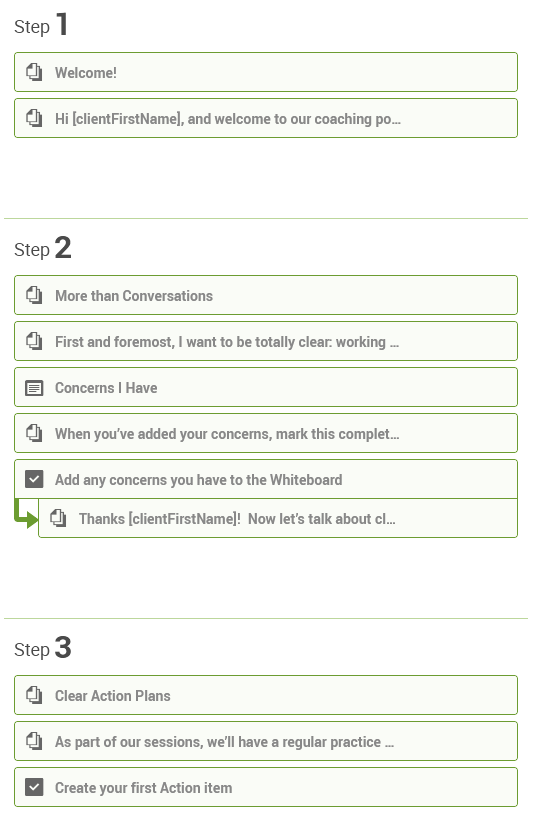Click the page icon beside When you've added your concerns
Image resolution: width=533 pixels, height=831 pixels.
(34, 434)
